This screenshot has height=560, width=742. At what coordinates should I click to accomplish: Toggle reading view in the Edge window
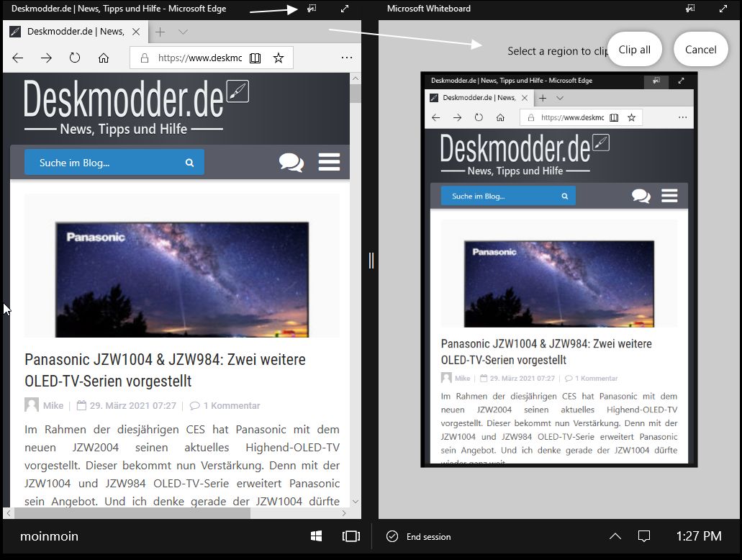255,58
